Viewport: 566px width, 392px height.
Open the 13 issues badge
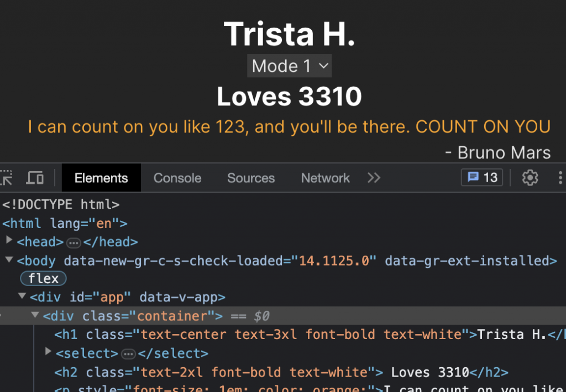click(482, 177)
